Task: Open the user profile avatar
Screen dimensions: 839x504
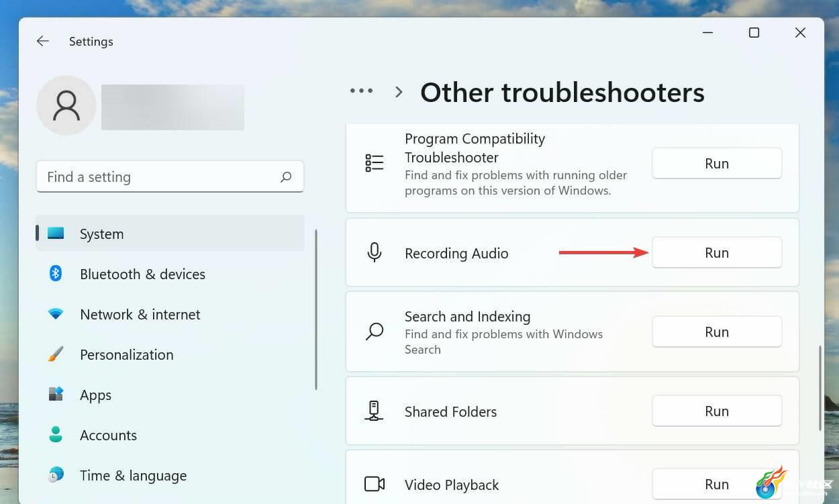Action: (66, 105)
